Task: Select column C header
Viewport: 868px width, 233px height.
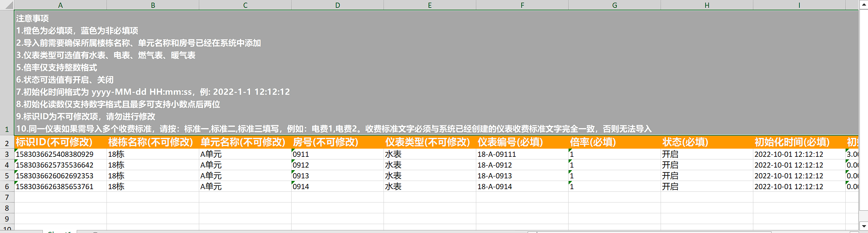Action: (x=245, y=5)
